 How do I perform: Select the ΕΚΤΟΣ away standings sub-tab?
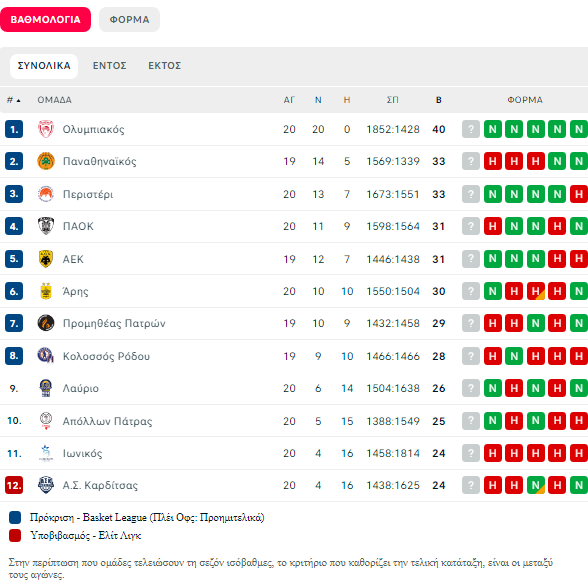[165, 66]
